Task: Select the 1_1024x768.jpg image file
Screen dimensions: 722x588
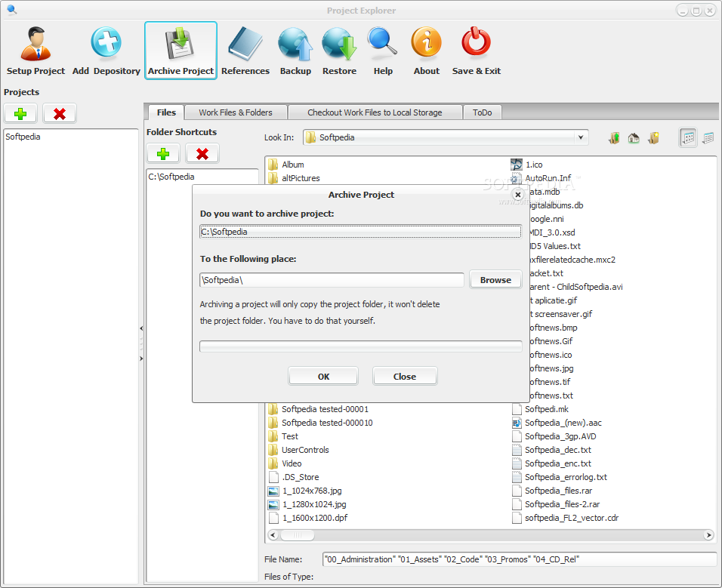Action: pos(305,491)
